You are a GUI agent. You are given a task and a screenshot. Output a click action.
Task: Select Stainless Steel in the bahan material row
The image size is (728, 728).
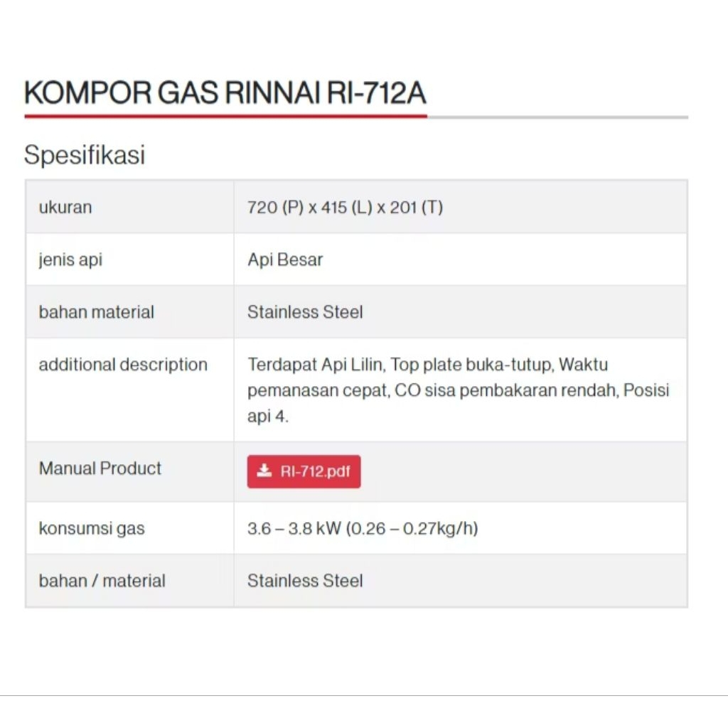point(305,312)
